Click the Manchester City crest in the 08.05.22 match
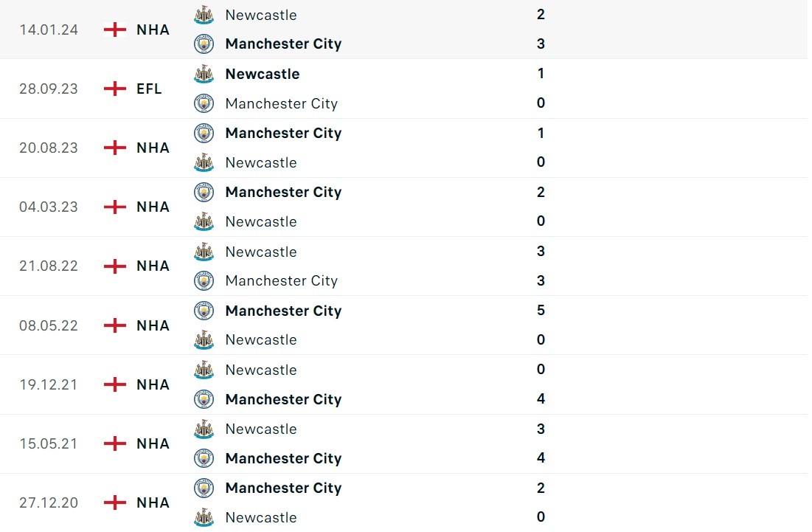The image size is (812, 532). (204, 311)
